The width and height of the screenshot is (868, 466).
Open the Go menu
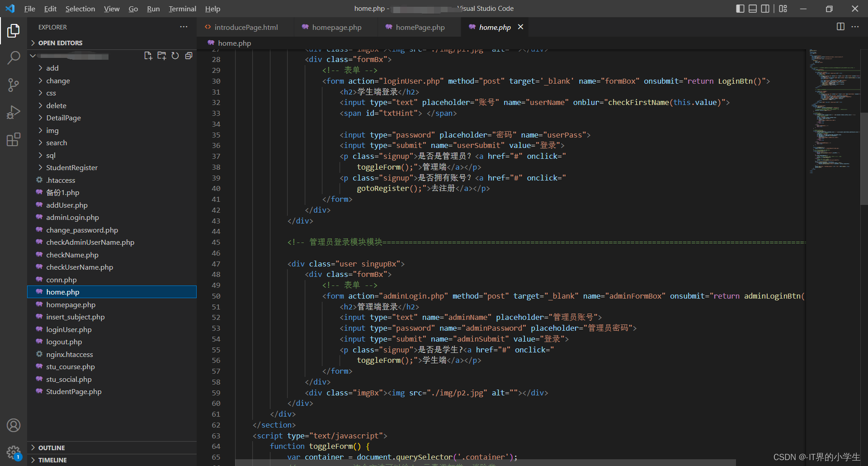[x=133, y=9]
